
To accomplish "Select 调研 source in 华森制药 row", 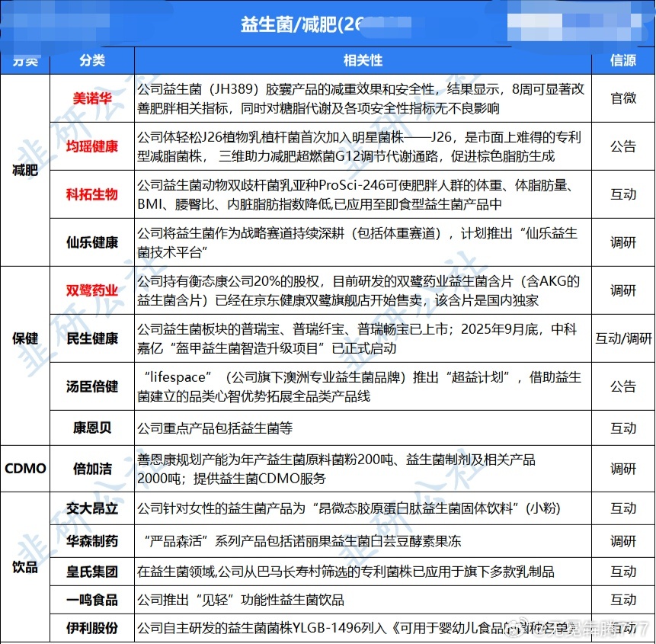I will pyautogui.click(x=623, y=541).
